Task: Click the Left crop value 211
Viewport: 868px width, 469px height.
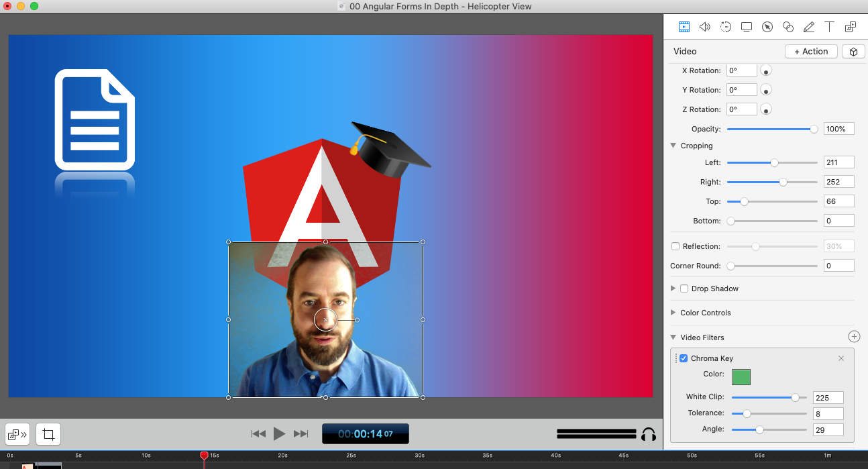Action: [x=839, y=162]
